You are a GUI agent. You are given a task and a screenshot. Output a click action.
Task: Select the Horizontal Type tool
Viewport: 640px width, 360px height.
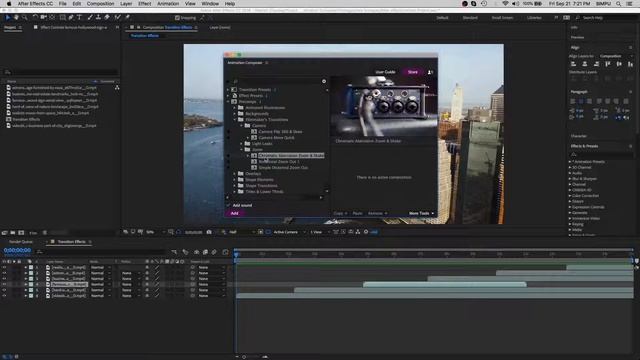79,18
